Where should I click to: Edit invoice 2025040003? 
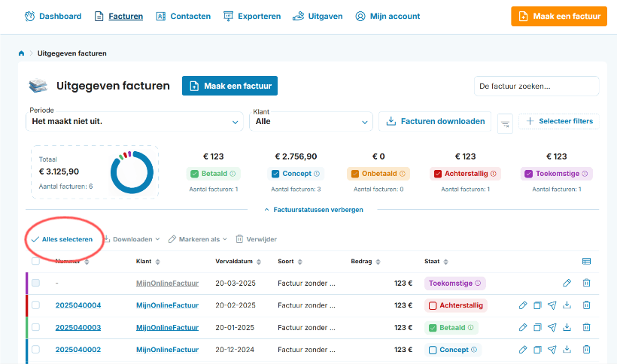pos(522,327)
